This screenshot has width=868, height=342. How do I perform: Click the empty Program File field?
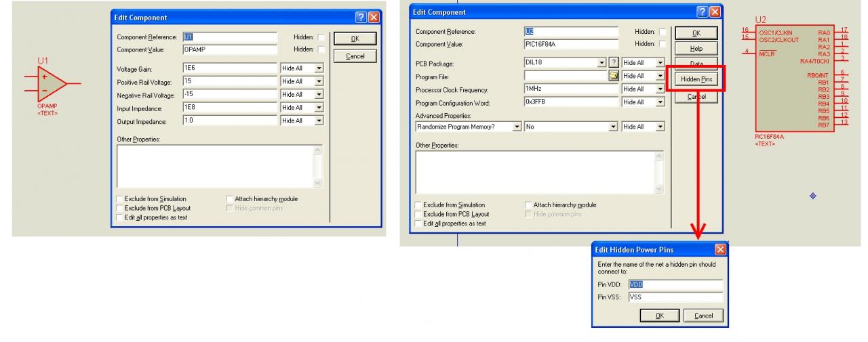[566, 76]
